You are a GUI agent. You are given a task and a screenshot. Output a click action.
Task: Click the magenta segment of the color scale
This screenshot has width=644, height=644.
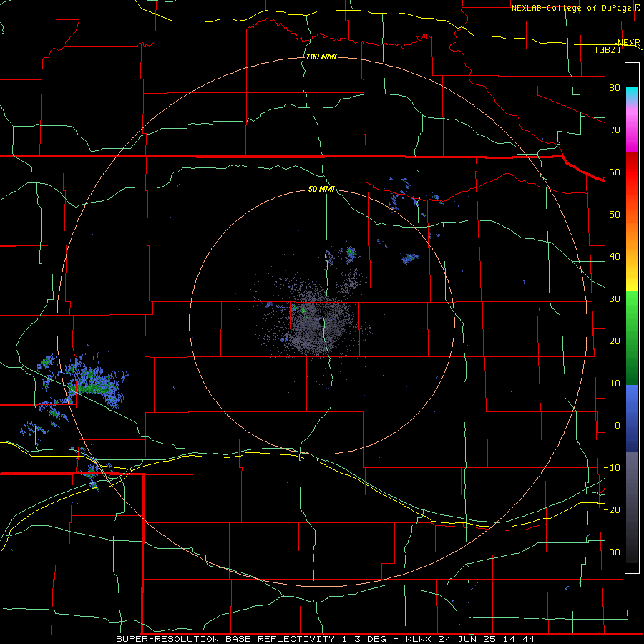632,132
